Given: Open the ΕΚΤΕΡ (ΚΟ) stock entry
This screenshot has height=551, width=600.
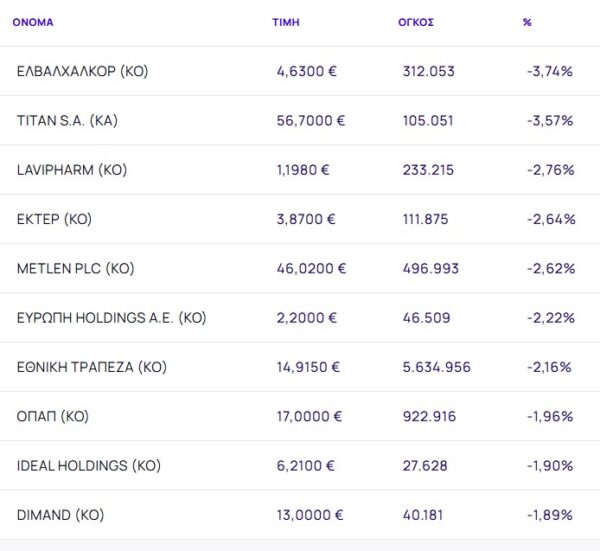Looking at the screenshot, I should click(54, 219).
